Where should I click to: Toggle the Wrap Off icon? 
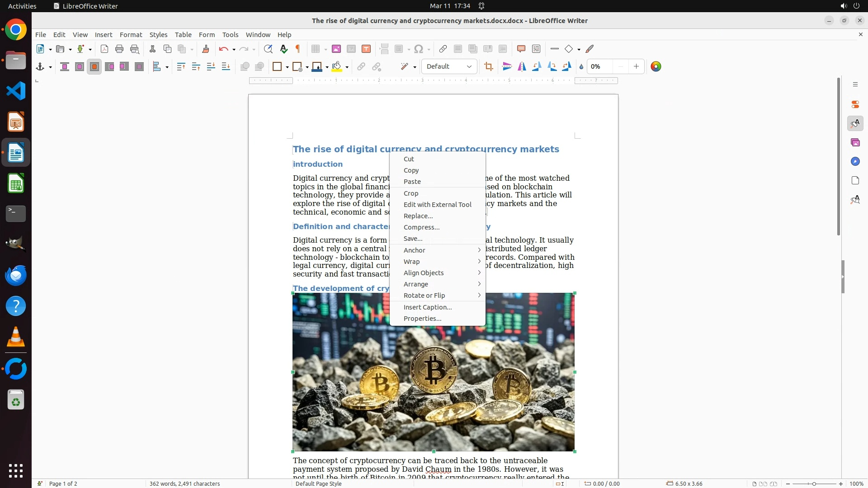click(x=65, y=67)
